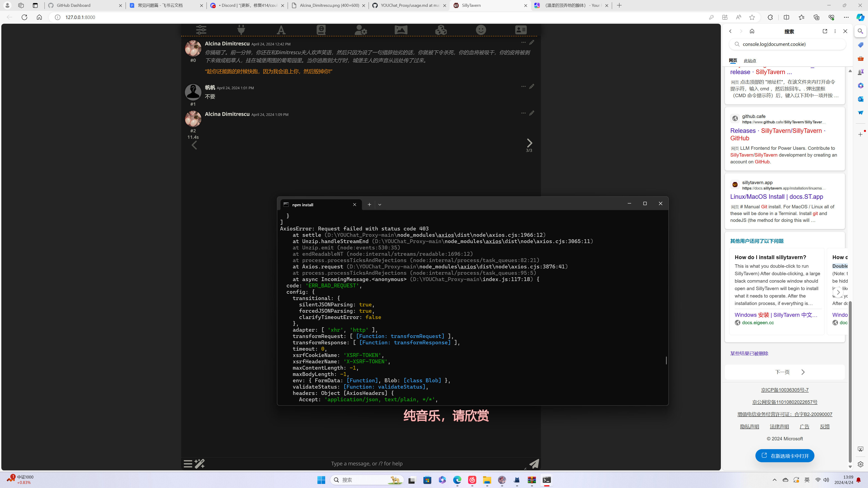The width and height of the screenshot is (868, 488).
Task: Open the Extensions cubes panel
Action: [x=441, y=30]
